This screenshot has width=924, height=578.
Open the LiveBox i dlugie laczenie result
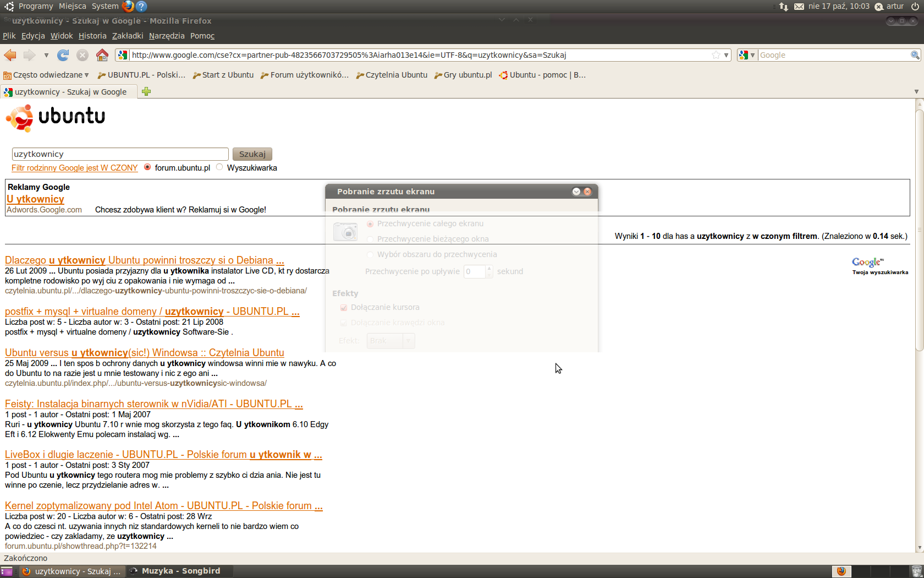coord(163,454)
